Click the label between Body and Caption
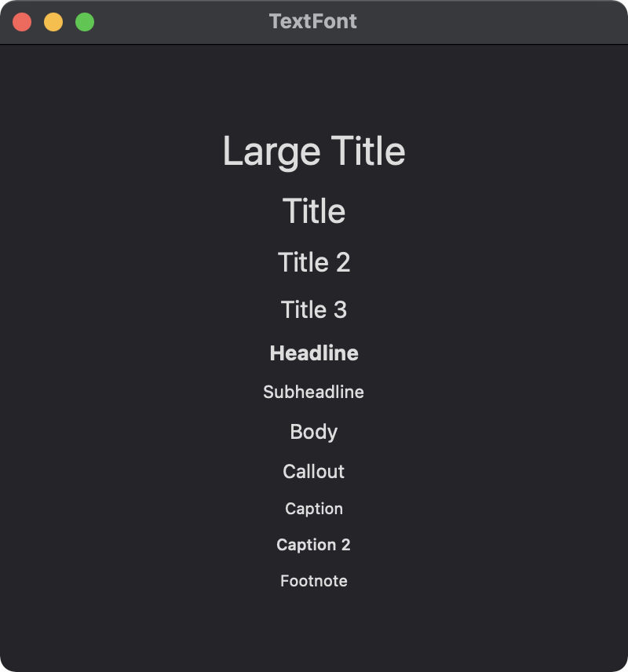Screen dimensions: 628x672 tap(314, 471)
